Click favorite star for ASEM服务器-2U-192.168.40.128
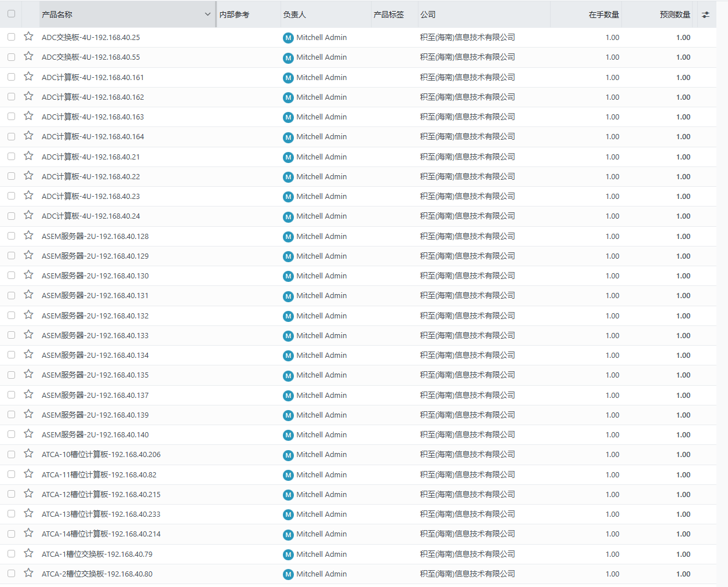 [x=28, y=235]
